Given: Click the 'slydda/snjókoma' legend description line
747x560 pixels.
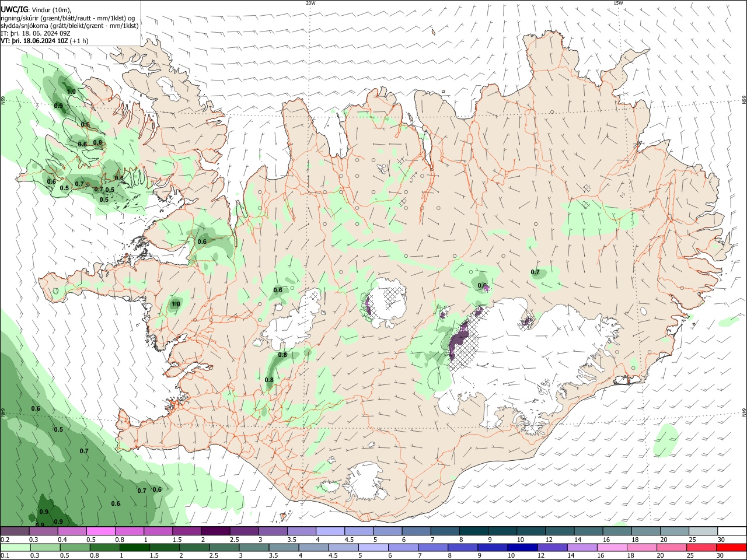Looking at the screenshot, I should pos(70,25).
